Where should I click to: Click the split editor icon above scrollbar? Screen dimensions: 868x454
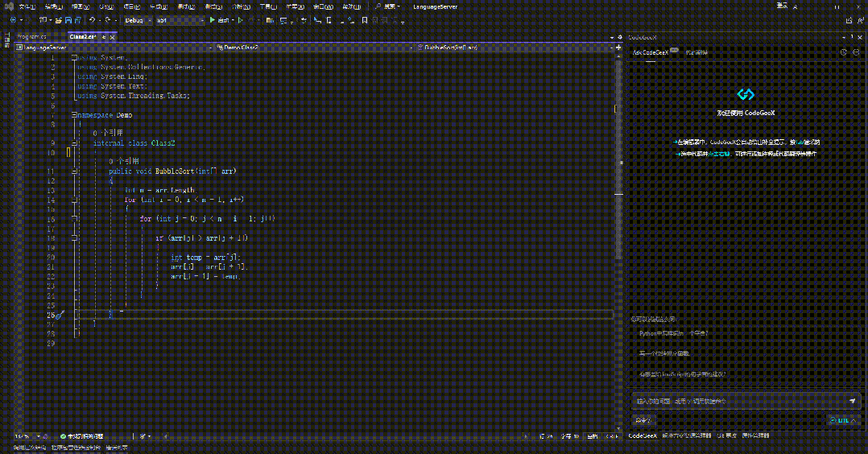(x=618, y=47)
